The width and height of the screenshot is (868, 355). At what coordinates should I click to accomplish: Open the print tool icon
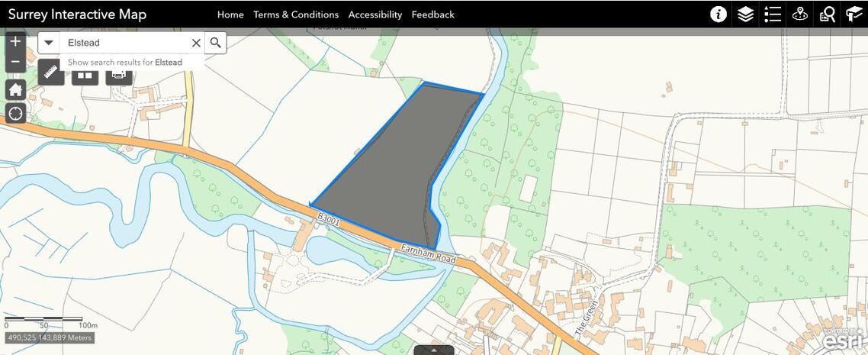coord(118,75)
